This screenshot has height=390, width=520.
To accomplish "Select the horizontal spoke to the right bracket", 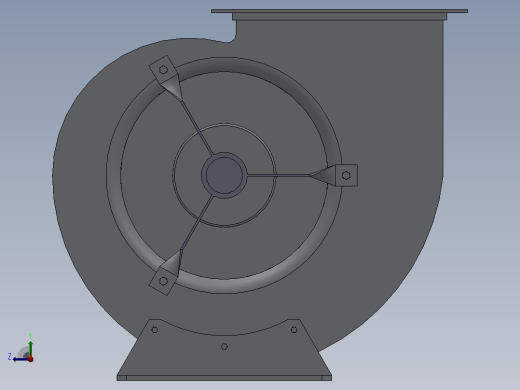I will tap(279, 175).
